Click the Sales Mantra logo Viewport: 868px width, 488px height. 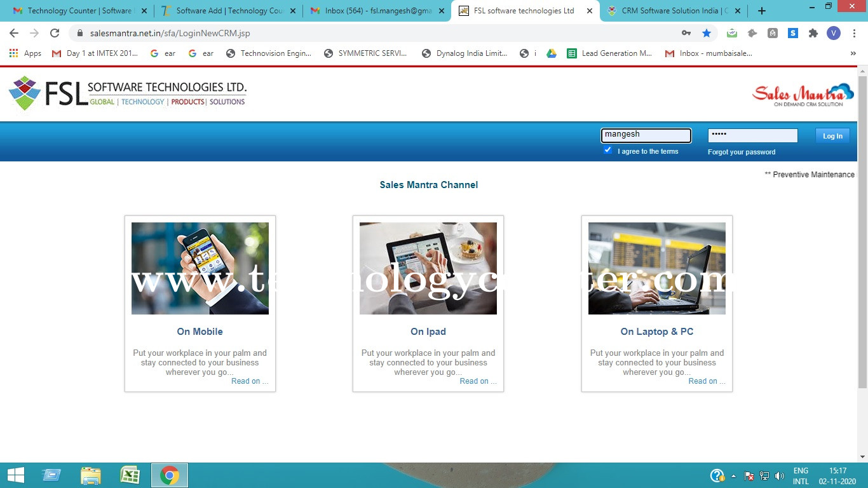tap(803, 95)
